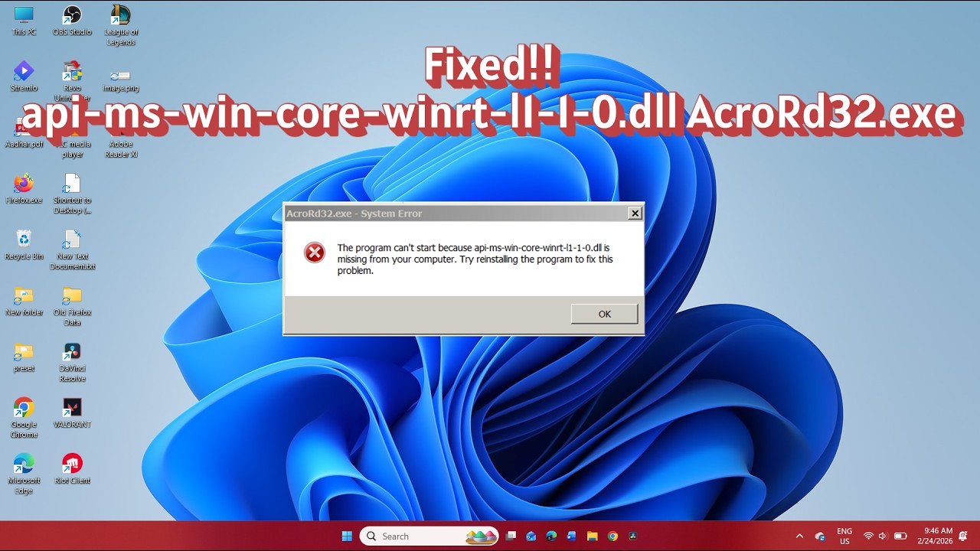This screenshot has width=980, height=551.
Task: Select the Firefox.exe desktop icon
Action: (24, 189)
